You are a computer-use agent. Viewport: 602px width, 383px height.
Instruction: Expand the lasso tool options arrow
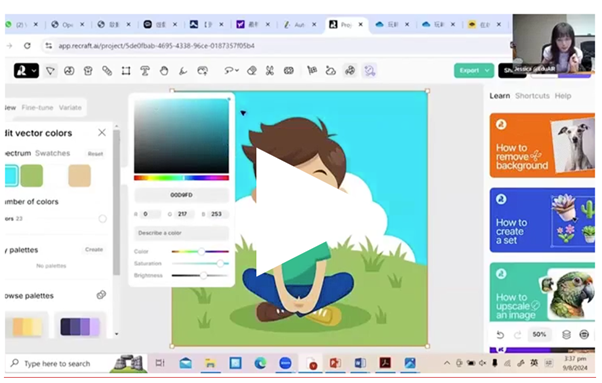coord(237,71)
